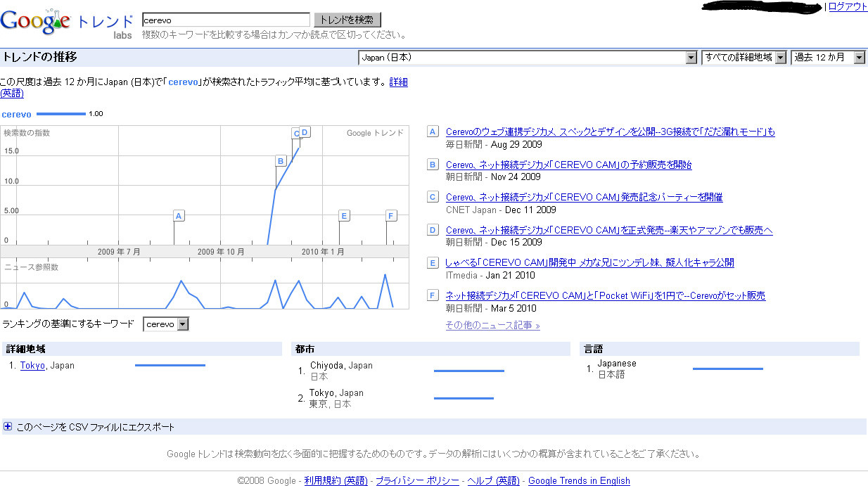The image size is (868, 486).
Task: Open the 詳細 details link
Action: 398,82
